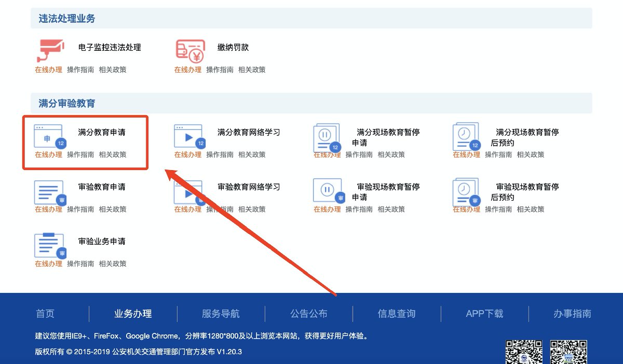Click the 审验现场教育暂停后预约 clock icon

coord(466,191)
